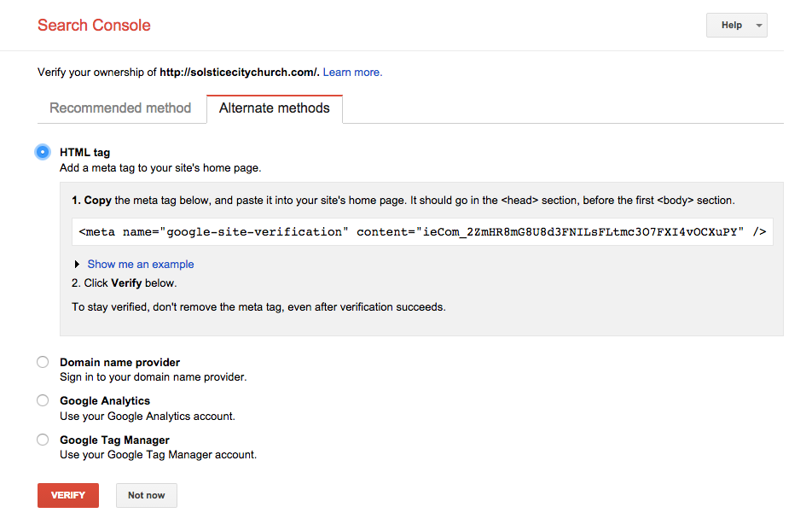
Task: Click the red VERIFY button
Action: click(68, 495)
